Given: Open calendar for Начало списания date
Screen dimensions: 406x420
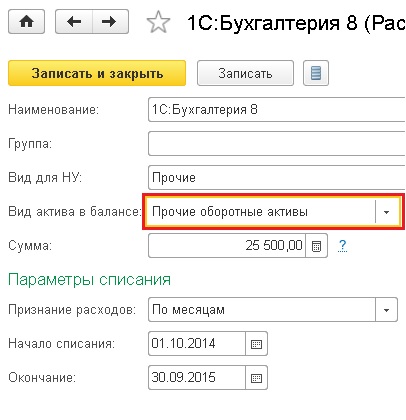Looking at the screenshot, I should click(256, 344).
